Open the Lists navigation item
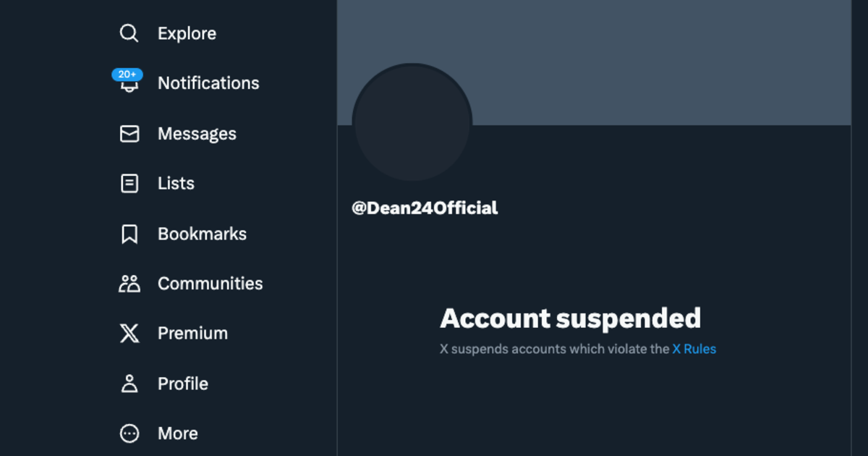The height and width of the screenshot is (456, 868). tap(175, 183)
